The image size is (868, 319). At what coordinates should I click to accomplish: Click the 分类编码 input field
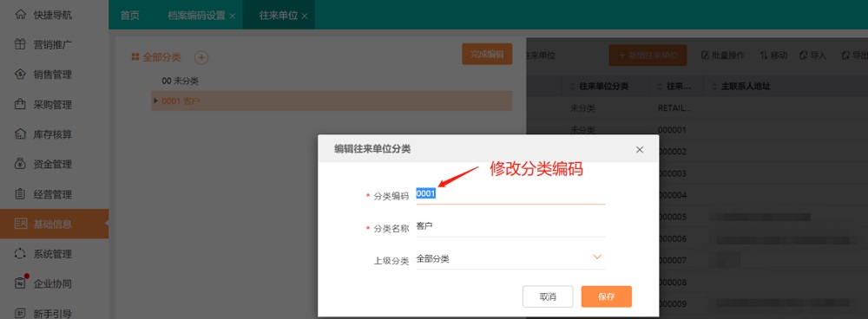click(x=510, y=194)
